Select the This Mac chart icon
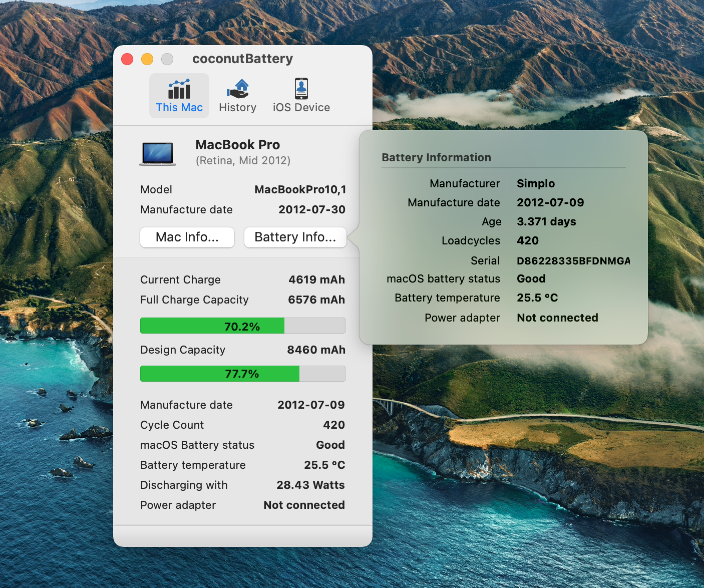 pyautogui.click(x=179, y=90)
